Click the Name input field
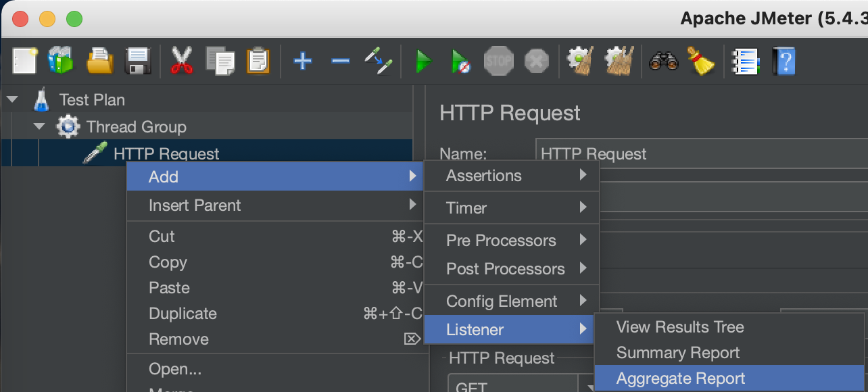Screen dimensions: 868x392 tap(702, 154)
